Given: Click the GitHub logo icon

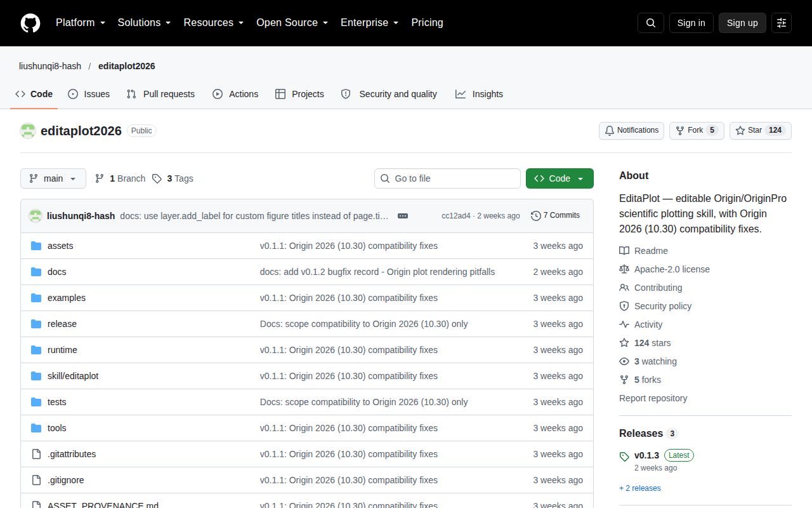Looking at the screenshot, I should click(30, 23).
